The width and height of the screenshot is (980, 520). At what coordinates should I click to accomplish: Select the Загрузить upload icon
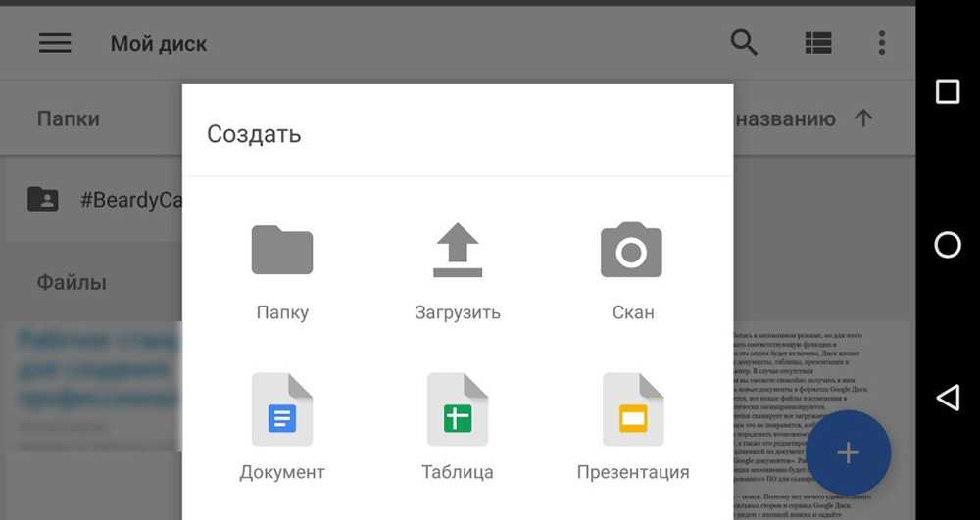pos(458,251)
